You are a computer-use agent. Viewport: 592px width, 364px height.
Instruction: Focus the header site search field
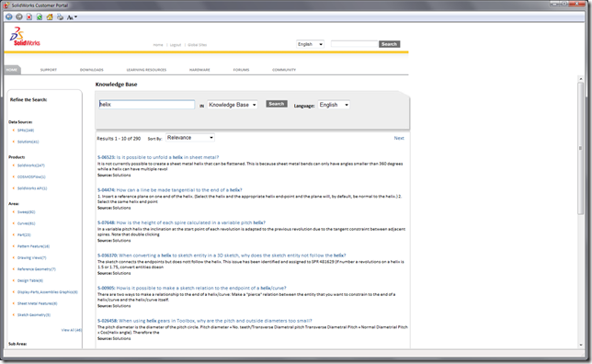[354, 44]
